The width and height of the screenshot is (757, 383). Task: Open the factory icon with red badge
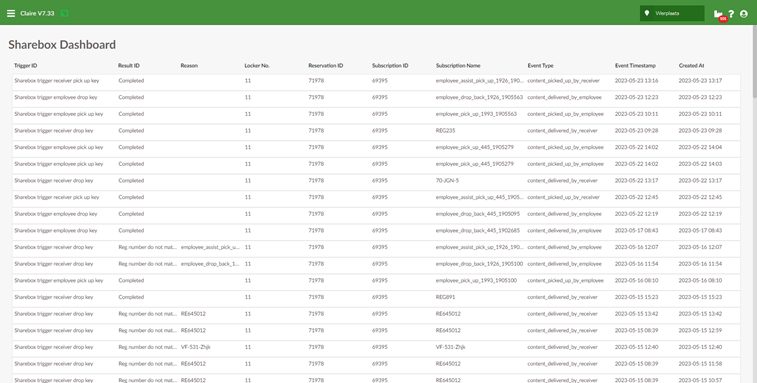719,14
